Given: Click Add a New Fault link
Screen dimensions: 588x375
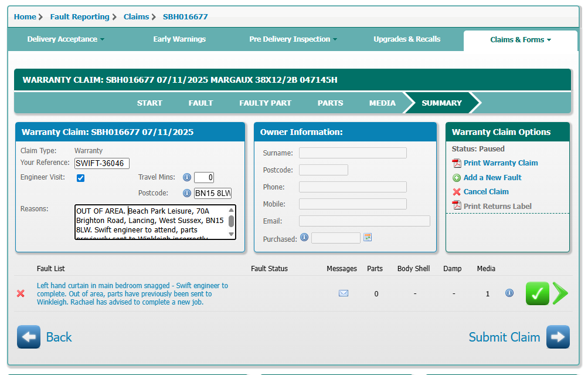Looking at the screenshot, I should click(492, 178).
